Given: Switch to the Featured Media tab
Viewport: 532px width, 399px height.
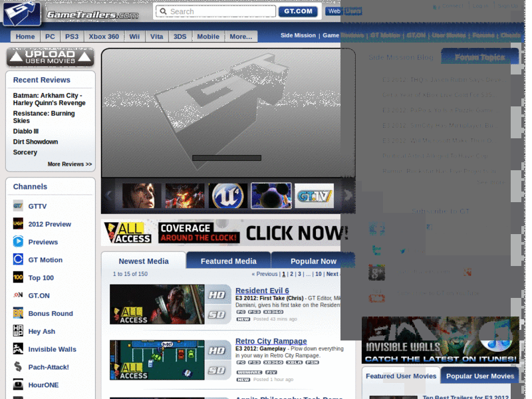Looking at the screenshot, I should (228, 261).
